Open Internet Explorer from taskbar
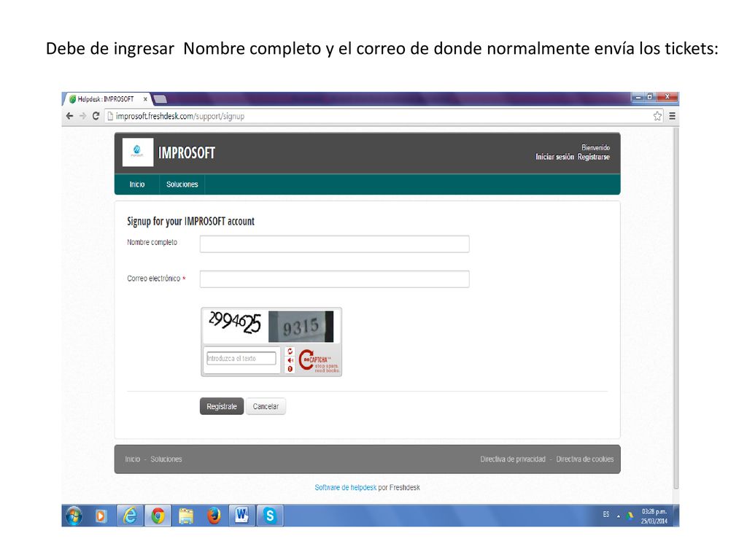This screenshot has width=747, height=560. (130, 516)
